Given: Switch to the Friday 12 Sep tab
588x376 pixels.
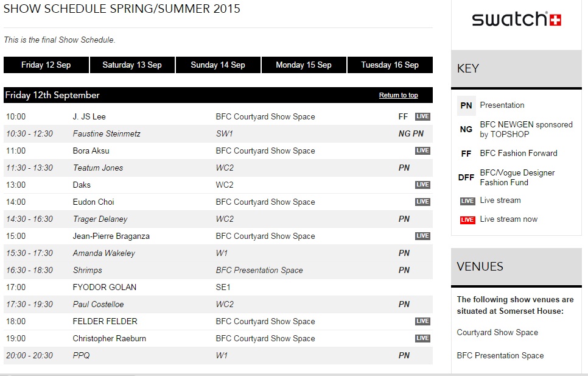Looking at the screenshot, I should [46, 65].
